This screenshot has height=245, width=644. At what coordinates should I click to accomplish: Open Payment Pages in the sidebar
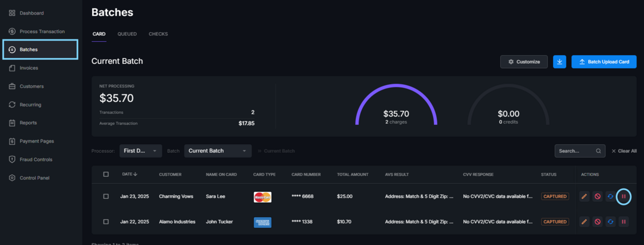[36, 141]
